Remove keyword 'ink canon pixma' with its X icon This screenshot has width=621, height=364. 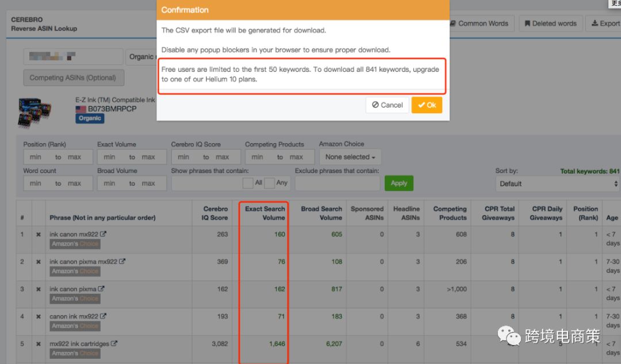click(x=39, y=289)
